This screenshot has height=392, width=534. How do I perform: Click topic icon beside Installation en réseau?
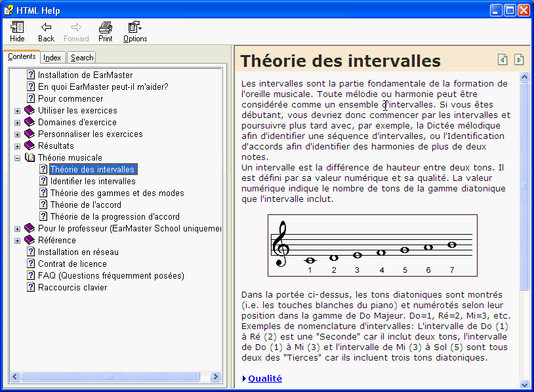[x=31, y=252]
